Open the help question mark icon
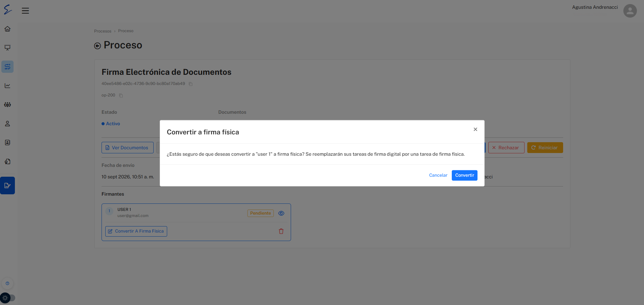The image size is (644, 305). click(7, 283)
